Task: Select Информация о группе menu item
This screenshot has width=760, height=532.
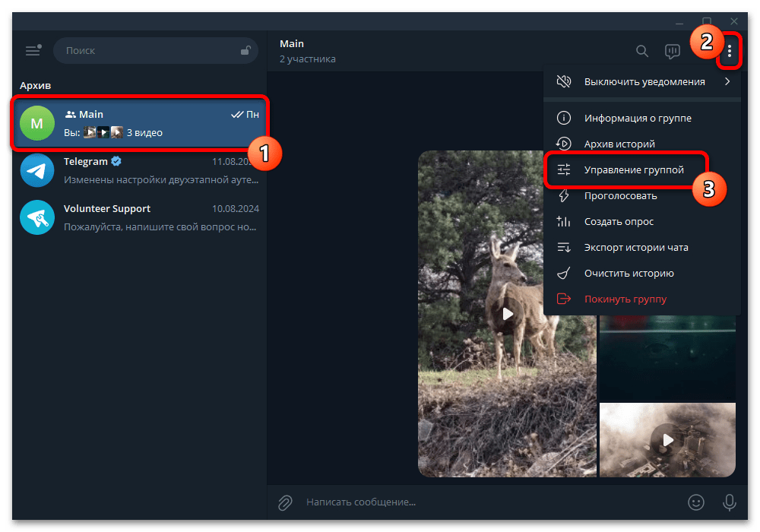Action: click(x=637, y=118)
